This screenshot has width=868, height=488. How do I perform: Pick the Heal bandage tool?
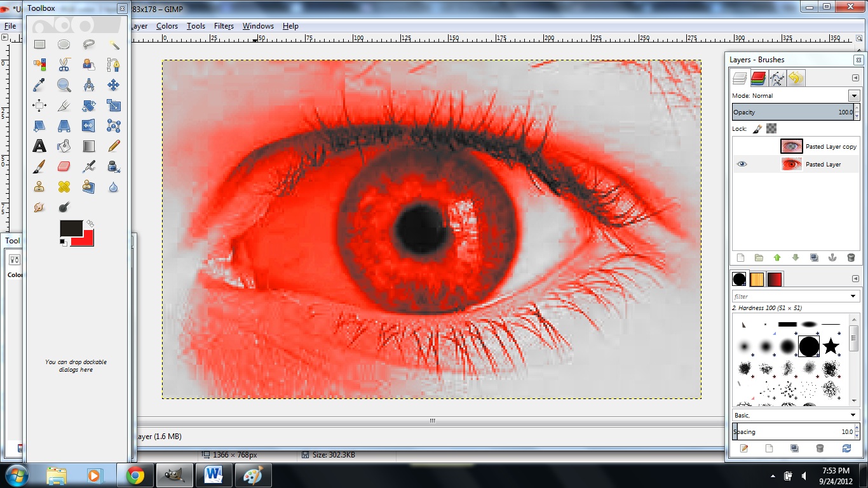64,187
